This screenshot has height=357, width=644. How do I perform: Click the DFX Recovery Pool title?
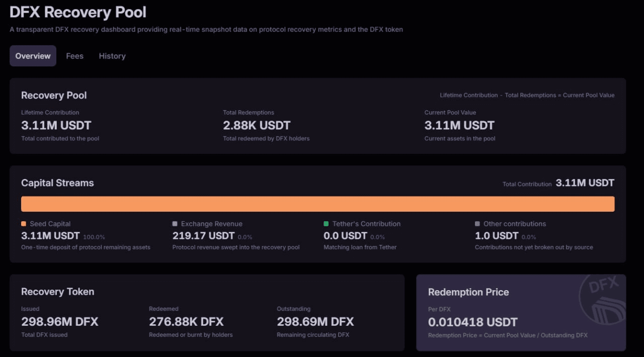78,12
